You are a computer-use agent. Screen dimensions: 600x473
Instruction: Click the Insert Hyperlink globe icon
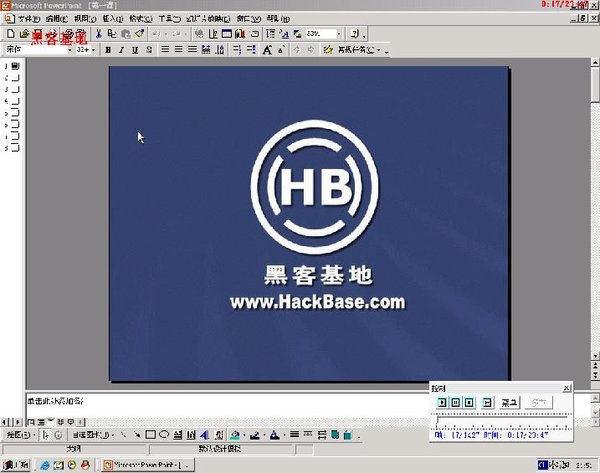[x=199, y=34]
